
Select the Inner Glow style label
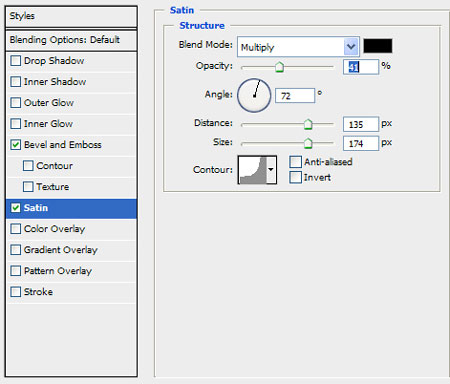click(x=48, y=124)
